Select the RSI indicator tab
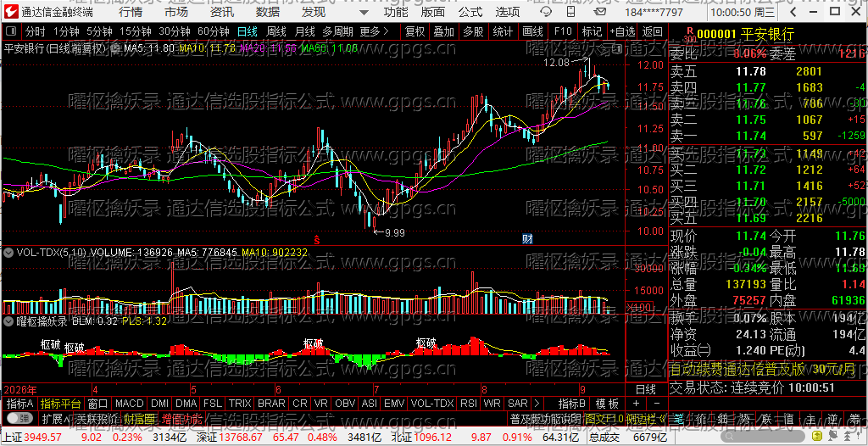This screenshot has height=446, width=868. click(x=469, y=404)
